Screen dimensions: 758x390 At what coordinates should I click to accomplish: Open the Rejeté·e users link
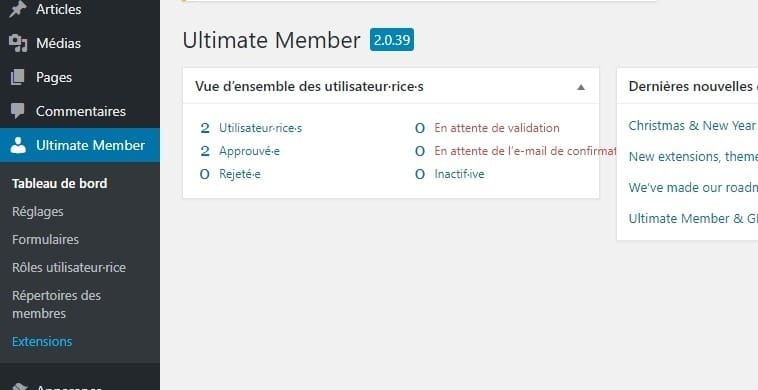(x=240, y=174)
